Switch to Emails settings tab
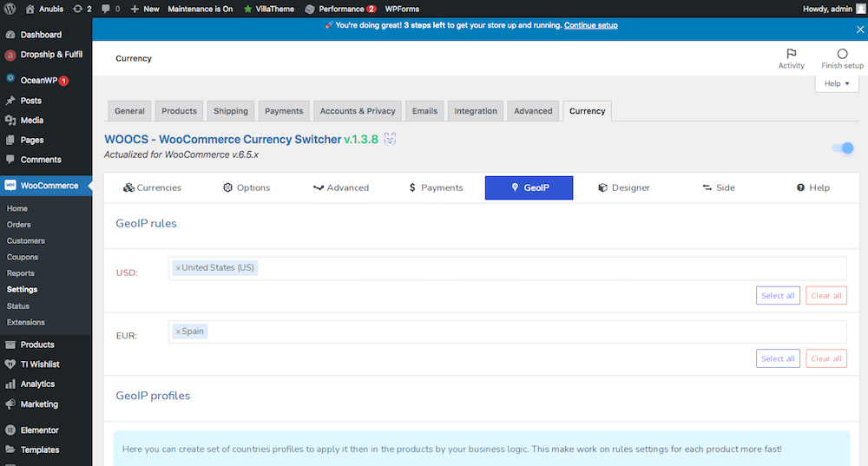The height and width of the screenshot is (466, 868). pyautogui.click(x=424, y=111)
